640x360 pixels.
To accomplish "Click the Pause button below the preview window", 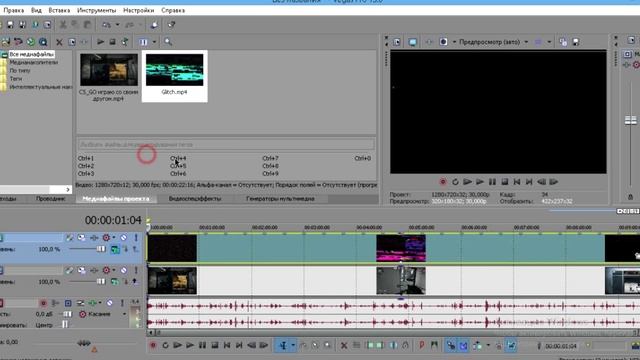I will click(492, 182).
